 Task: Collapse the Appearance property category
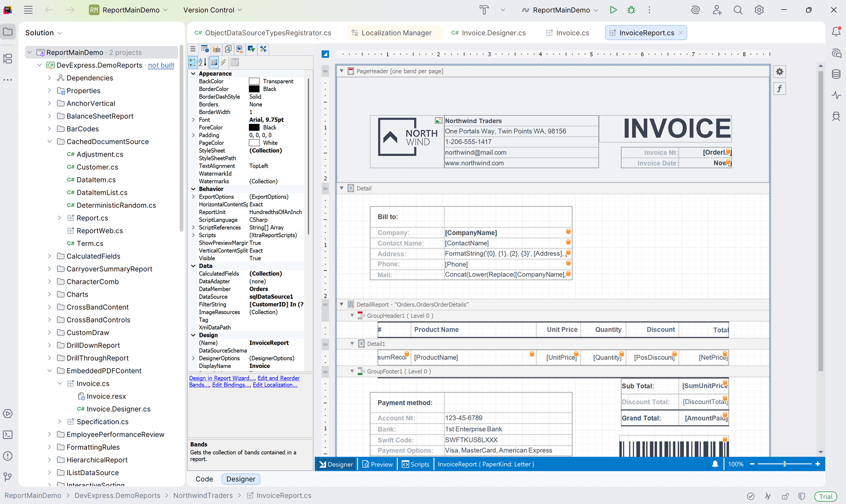(193, 73)
